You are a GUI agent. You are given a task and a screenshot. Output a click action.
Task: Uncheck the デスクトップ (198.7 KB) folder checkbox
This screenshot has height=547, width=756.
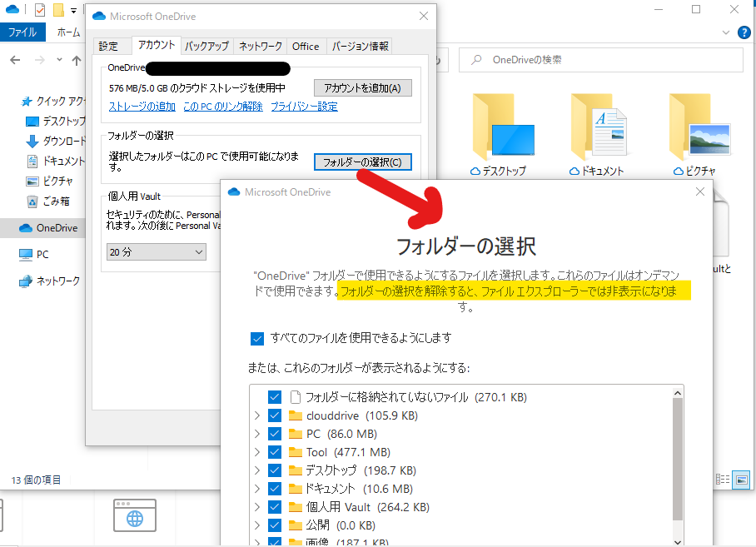275,470
